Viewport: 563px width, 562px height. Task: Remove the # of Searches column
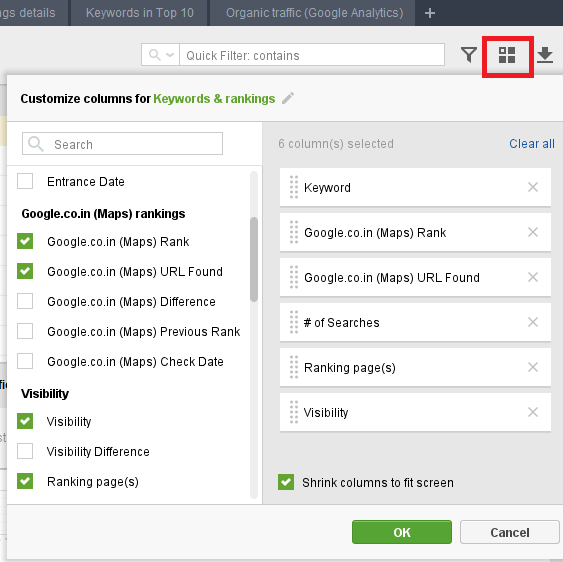tap(533, 322)
